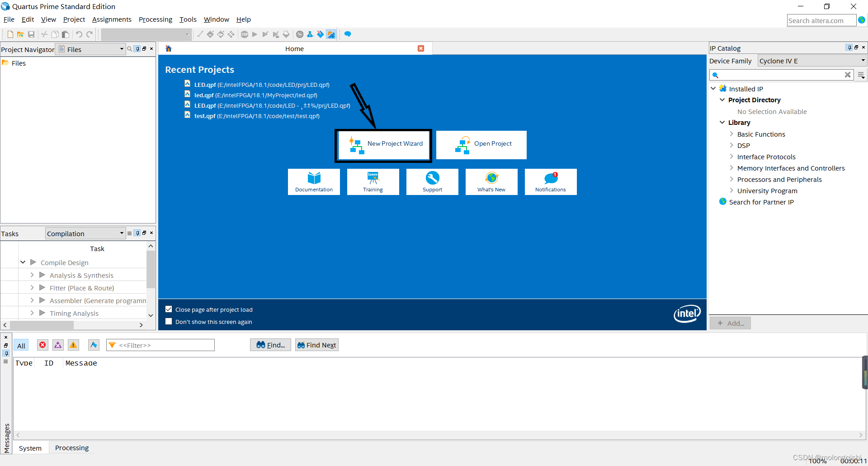The image size is (868, 466).
Task: Open the Timing Analyzer clock icon
Action: (300, 34)
